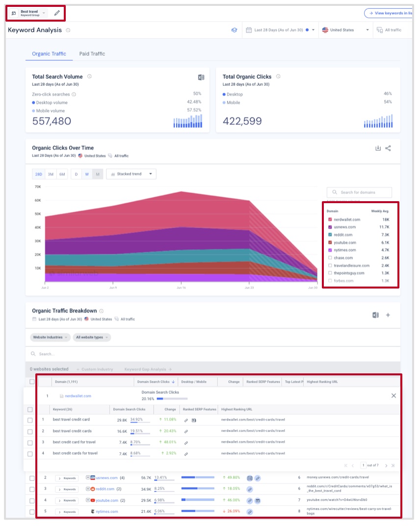Screen dimensions: 420x526
Task: Click the Search field in traffic breakdown
Action: click(x=212, y=354)
